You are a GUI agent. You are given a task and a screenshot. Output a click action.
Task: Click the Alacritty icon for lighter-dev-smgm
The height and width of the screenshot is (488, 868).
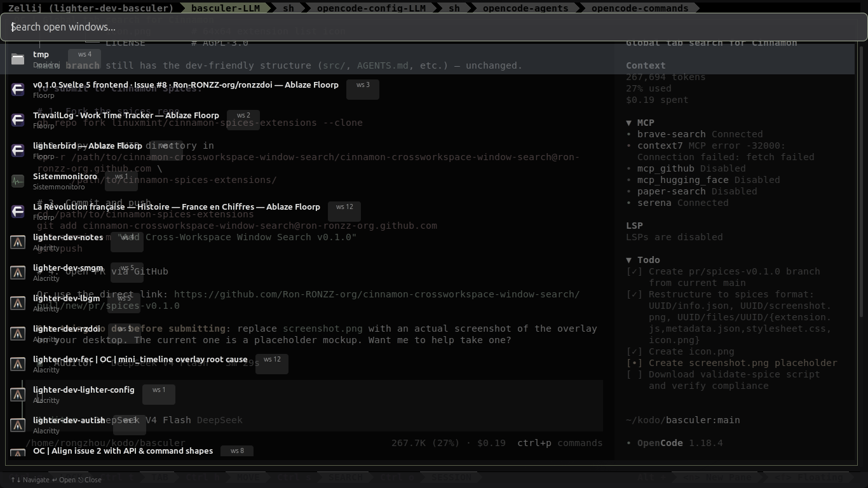(x=18, y=273)
